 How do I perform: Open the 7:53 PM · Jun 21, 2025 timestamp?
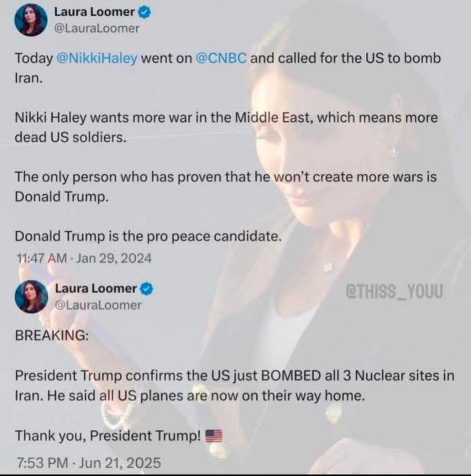[x=89, y=463]
